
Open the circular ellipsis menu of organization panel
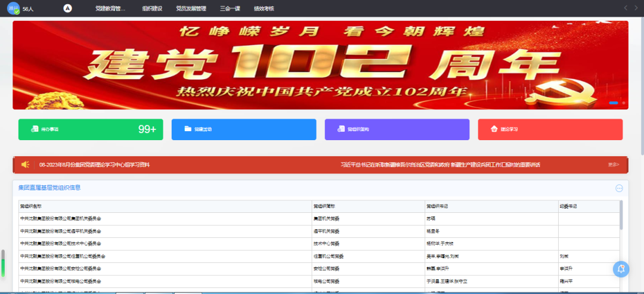tap(619, 188)
